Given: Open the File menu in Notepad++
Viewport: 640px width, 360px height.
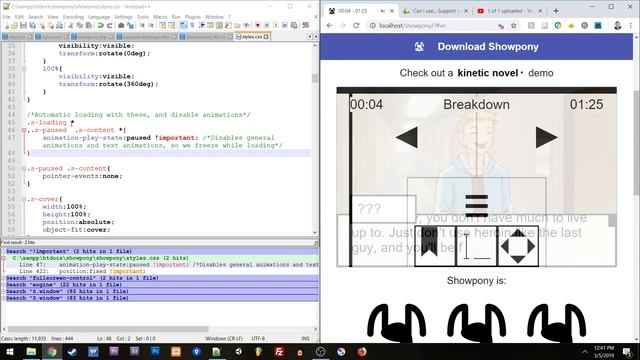Looking at the screenshot, I should [7, 17].
